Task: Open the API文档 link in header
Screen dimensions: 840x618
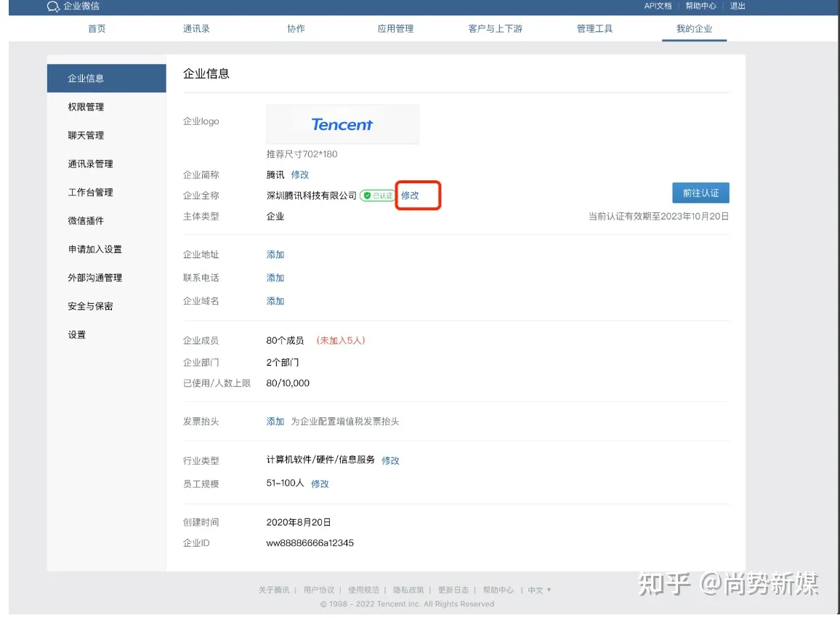Action: pos(658,6)
